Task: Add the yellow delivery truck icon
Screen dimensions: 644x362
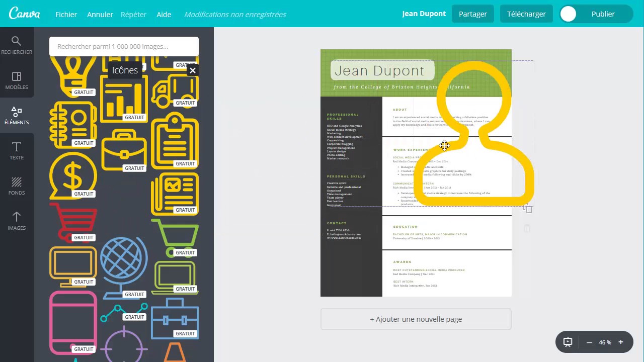Action: [175, 90]
